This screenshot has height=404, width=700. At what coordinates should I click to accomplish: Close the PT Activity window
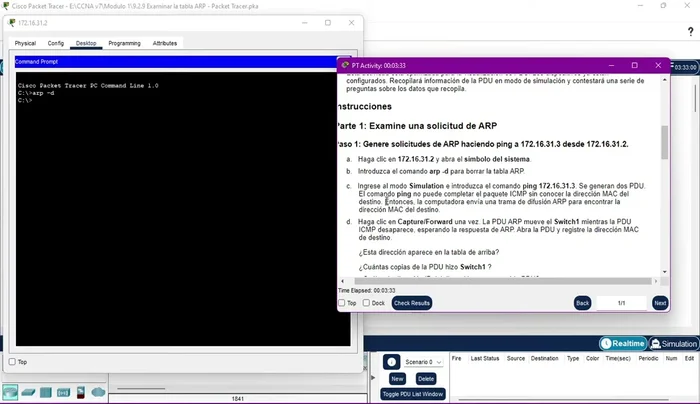tap(658, 65)
